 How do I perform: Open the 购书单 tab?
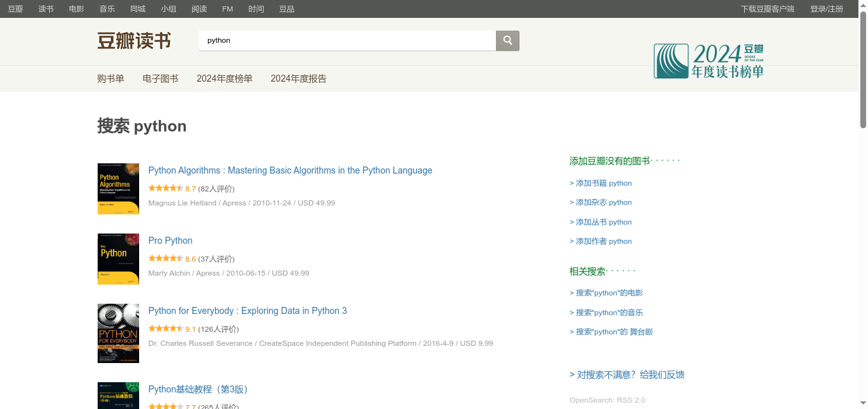click(x=110, y=78)
